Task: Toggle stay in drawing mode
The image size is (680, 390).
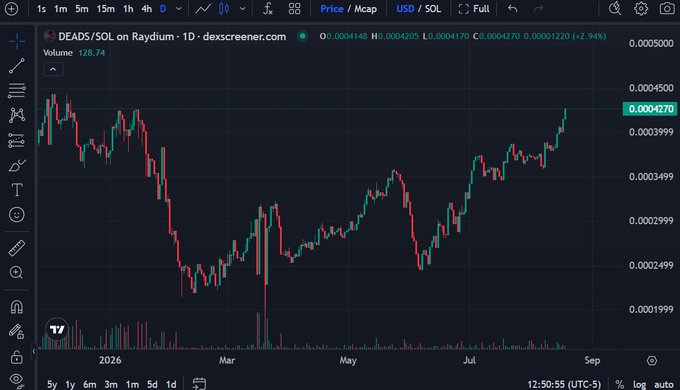Action: [x=17, y=332]
